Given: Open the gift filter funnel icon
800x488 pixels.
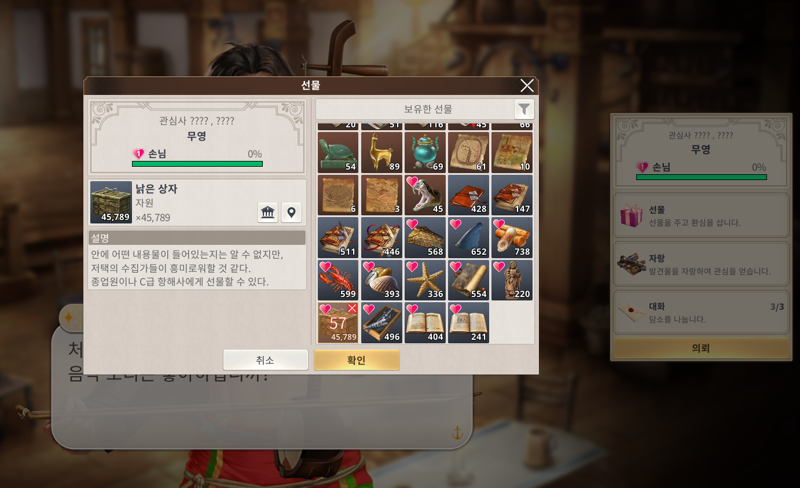Looking at the screenshot, I should (523, 109).
